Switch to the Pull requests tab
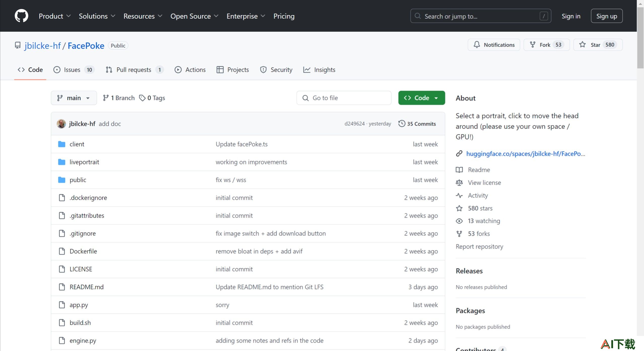644x351 pixels. pyautogui.click(x=134, y=70)
